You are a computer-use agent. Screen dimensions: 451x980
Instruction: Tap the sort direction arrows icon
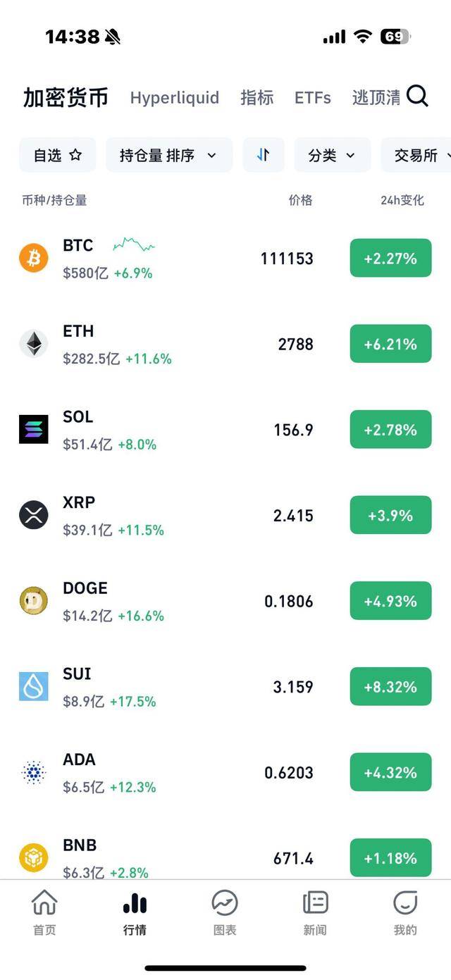coord(264,154)
